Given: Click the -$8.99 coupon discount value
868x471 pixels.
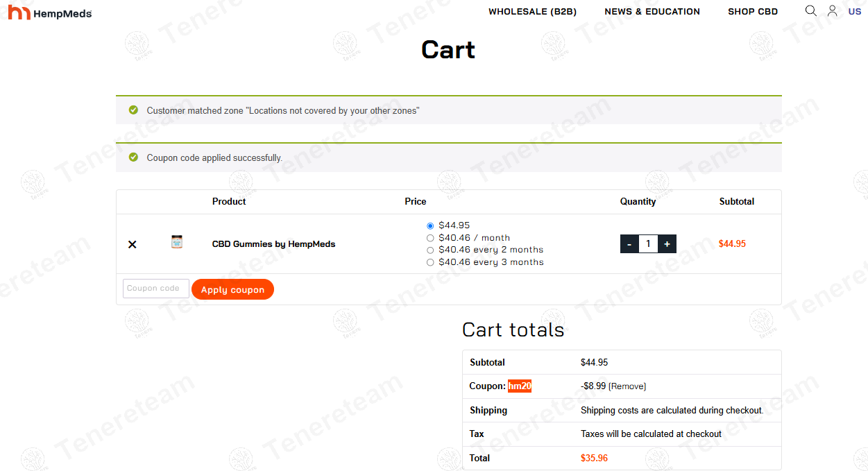Looking at the screenshot, I should (593, 386).
